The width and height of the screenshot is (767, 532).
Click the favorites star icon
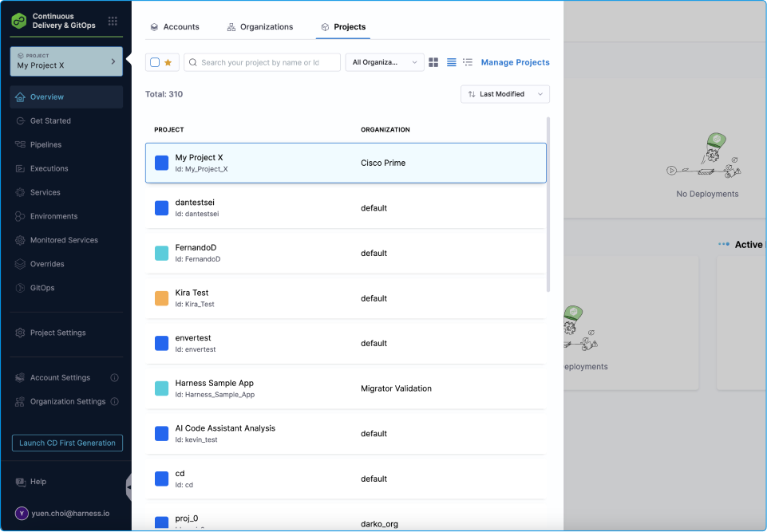click(x=168, y=62)
